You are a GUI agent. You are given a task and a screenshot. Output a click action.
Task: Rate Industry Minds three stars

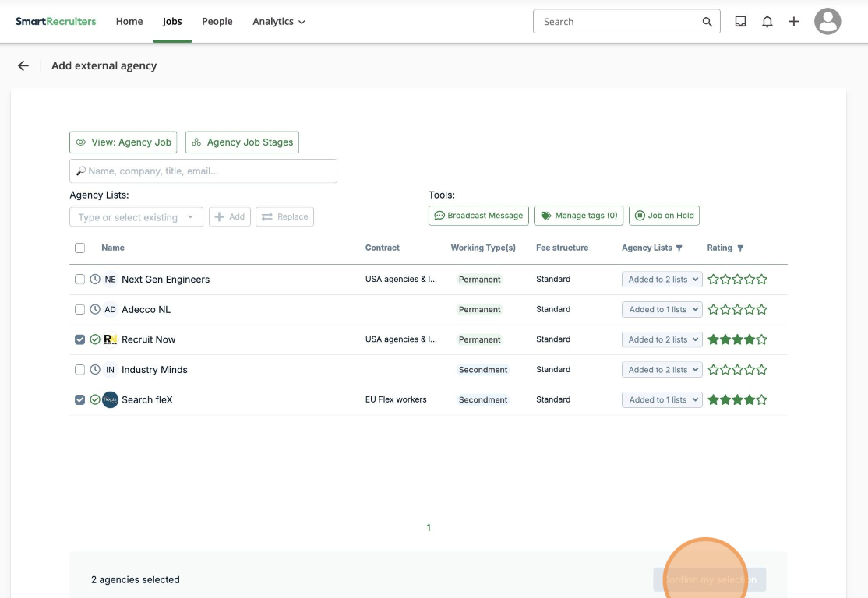coord(737,370)
